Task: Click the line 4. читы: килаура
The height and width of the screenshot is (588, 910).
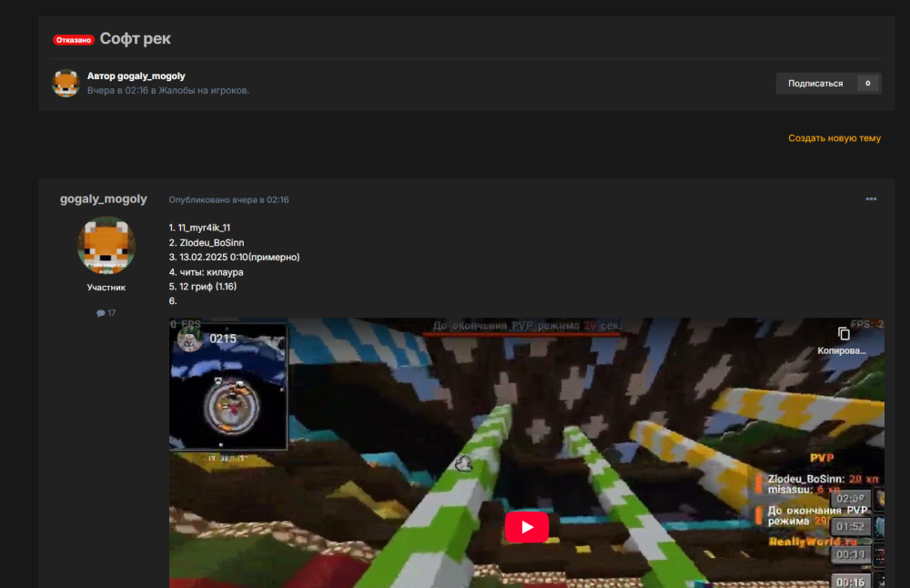Action: (x=206, y=272)
